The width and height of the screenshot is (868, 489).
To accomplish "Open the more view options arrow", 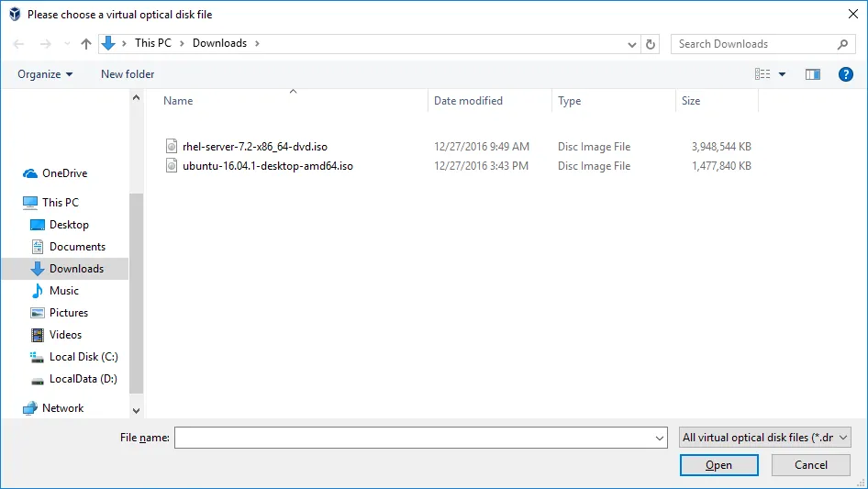I will coord(782,74).
